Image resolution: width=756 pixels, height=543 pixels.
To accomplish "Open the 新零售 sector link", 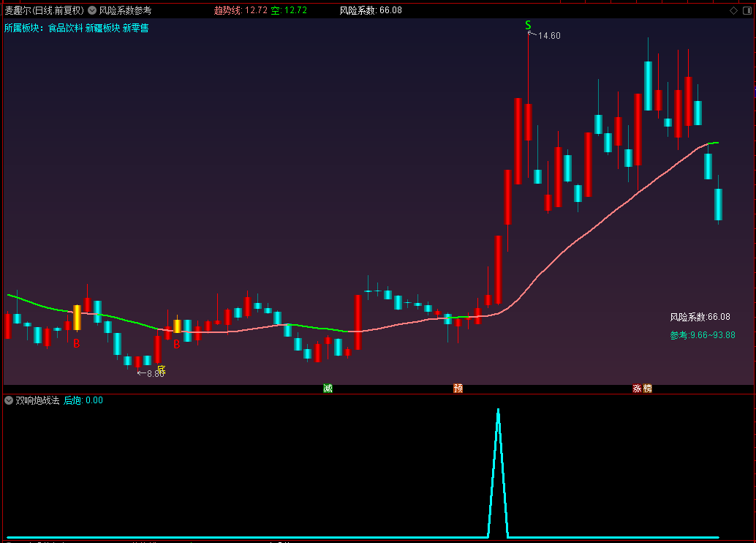I will click(135, 28).
